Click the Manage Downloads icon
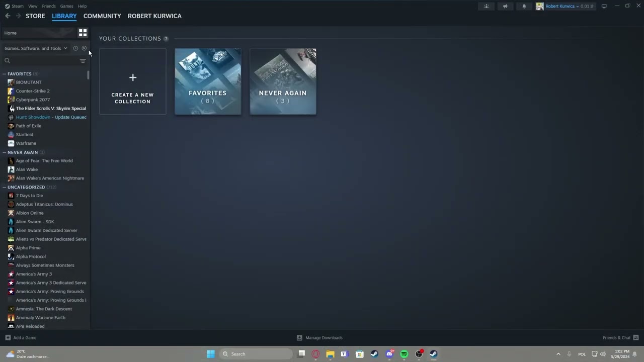Viewport: 644px width, 362px height. click(299, 338)
